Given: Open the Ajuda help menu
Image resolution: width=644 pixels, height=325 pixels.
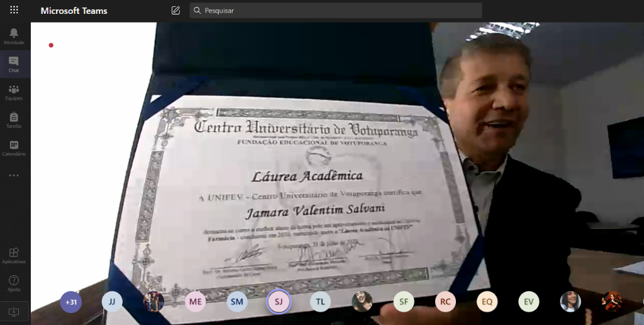Looking at the screenshot, I should (x=14, y=283).
